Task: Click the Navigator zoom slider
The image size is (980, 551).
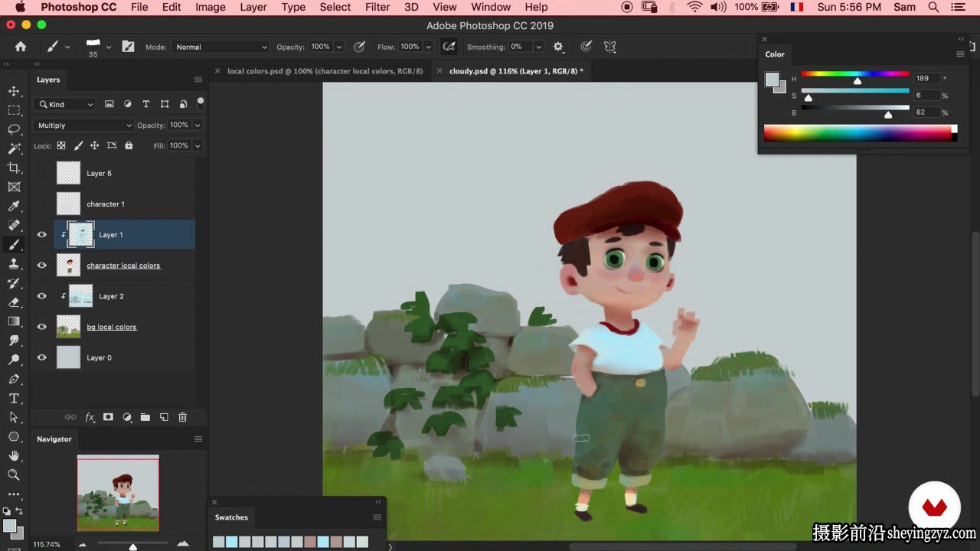Action: (132, 544)
